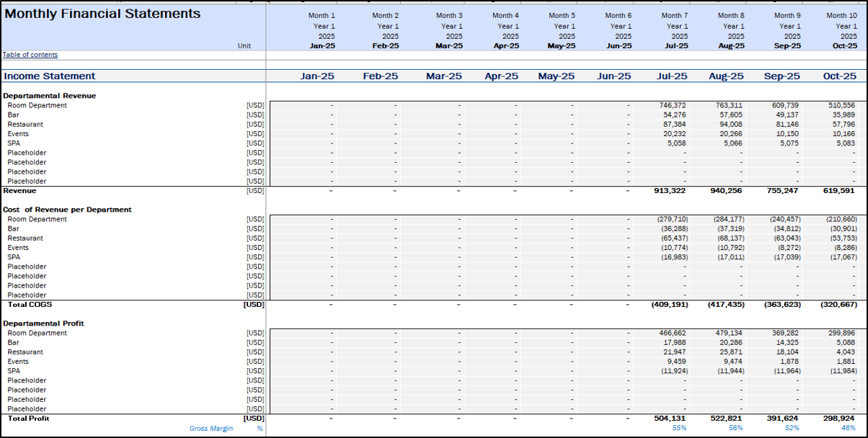Select Sep-25 Total Profit value 391,624
868x438 pixels.
(782, 418)
